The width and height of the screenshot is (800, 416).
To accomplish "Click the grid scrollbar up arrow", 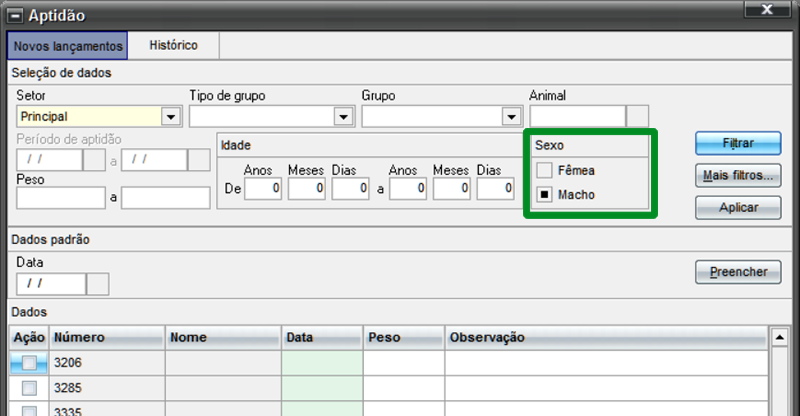I will (x=779, y=337).
